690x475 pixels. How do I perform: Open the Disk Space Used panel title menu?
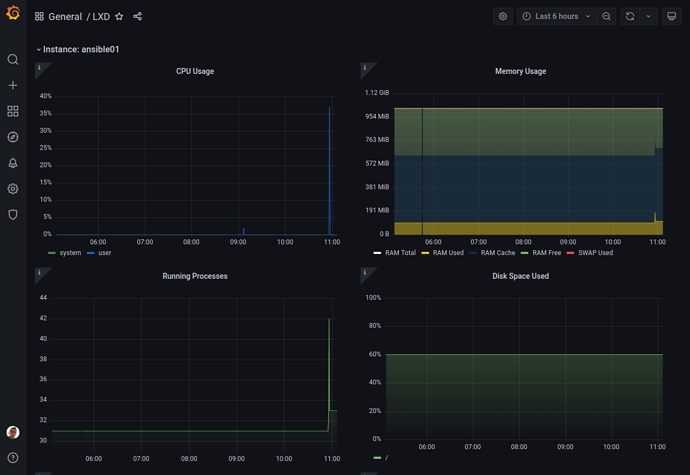[521, 276]
